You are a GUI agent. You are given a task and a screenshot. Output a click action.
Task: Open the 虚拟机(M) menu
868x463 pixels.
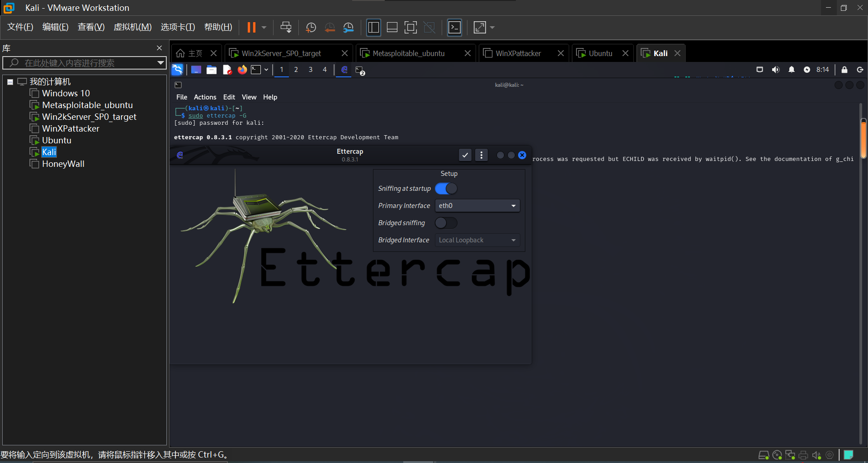coord(132,27)
